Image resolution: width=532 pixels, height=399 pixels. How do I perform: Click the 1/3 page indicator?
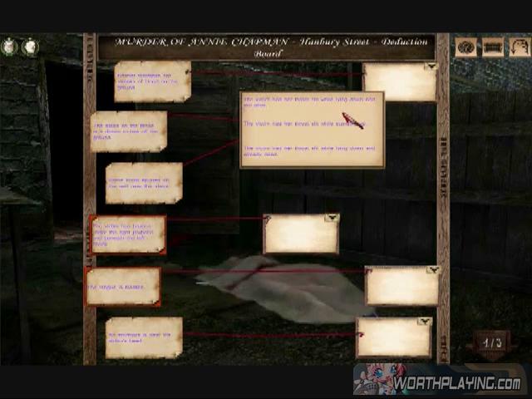click(x=492, y=342)
